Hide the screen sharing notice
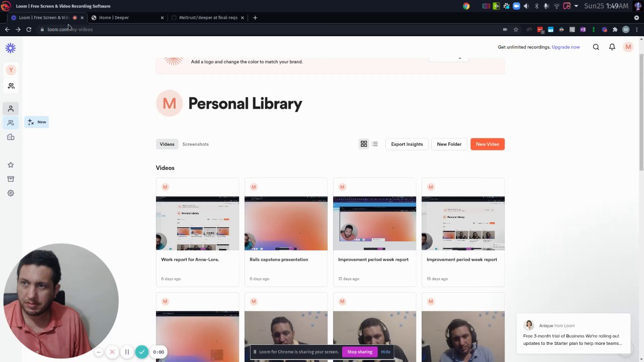 click(x=385, y=352)
